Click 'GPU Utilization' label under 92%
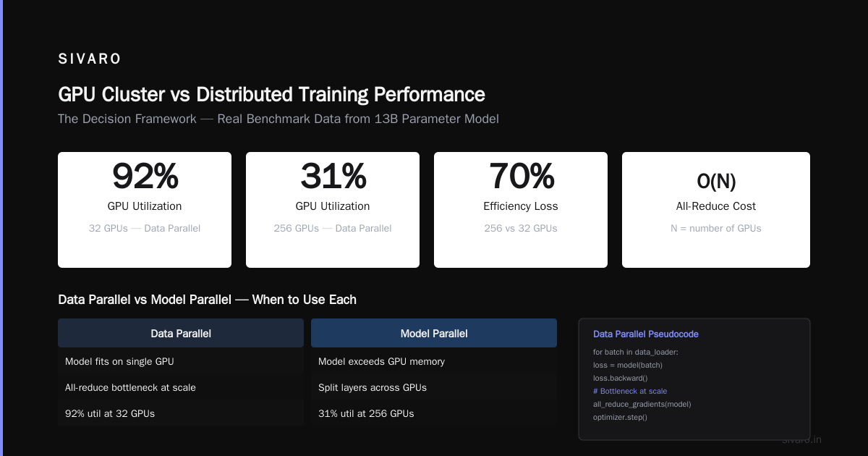 145,206
